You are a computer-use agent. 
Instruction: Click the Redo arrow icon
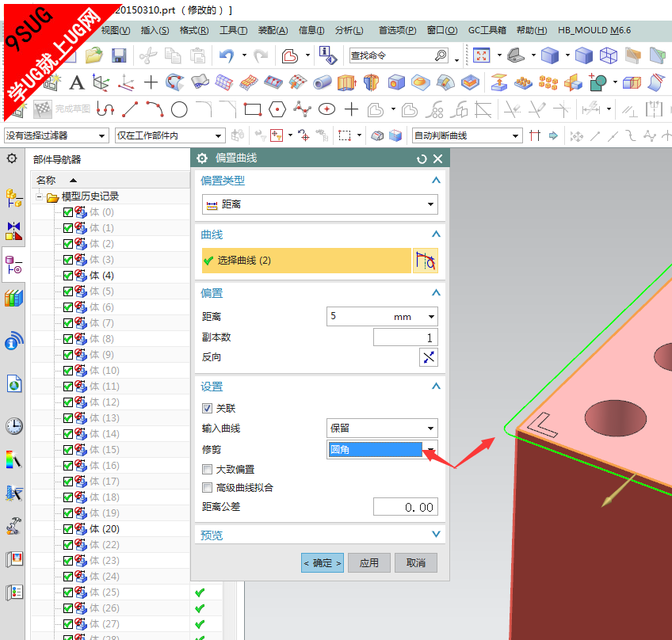tap(261, 55)
